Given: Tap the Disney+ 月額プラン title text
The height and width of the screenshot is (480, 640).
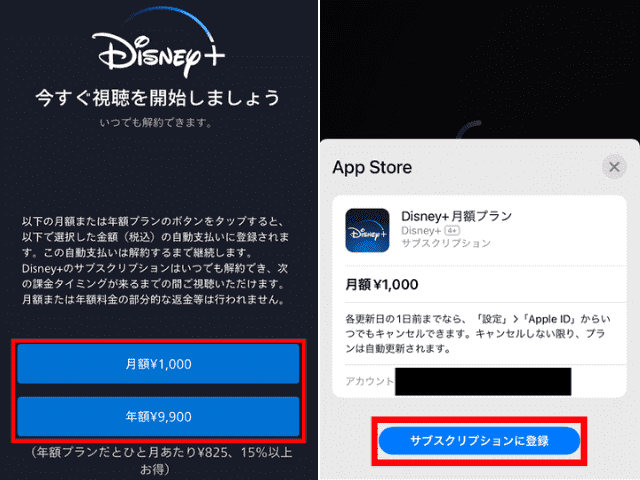Looking at the screenshot, I should tap(456, 216).
